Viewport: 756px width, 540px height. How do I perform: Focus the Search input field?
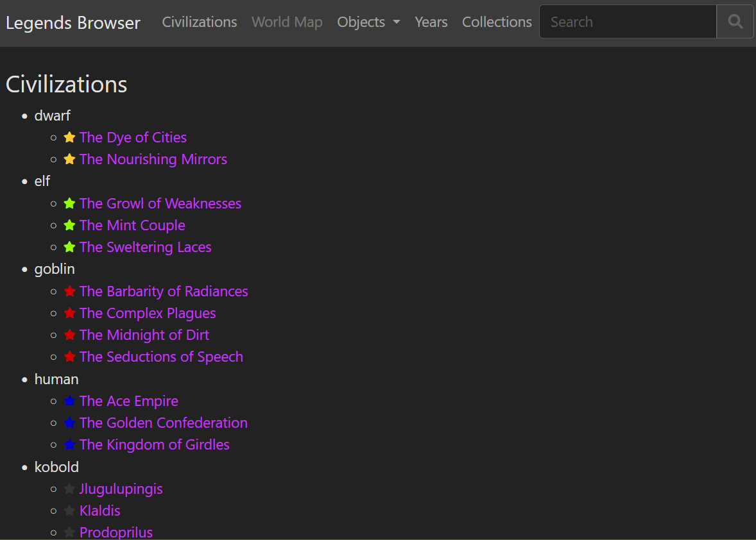tap(628, 22)
